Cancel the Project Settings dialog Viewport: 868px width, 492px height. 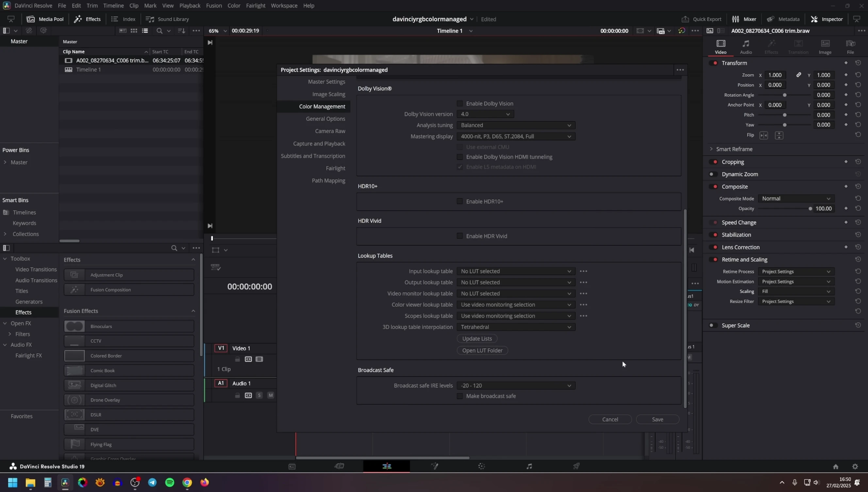point(610,419)
